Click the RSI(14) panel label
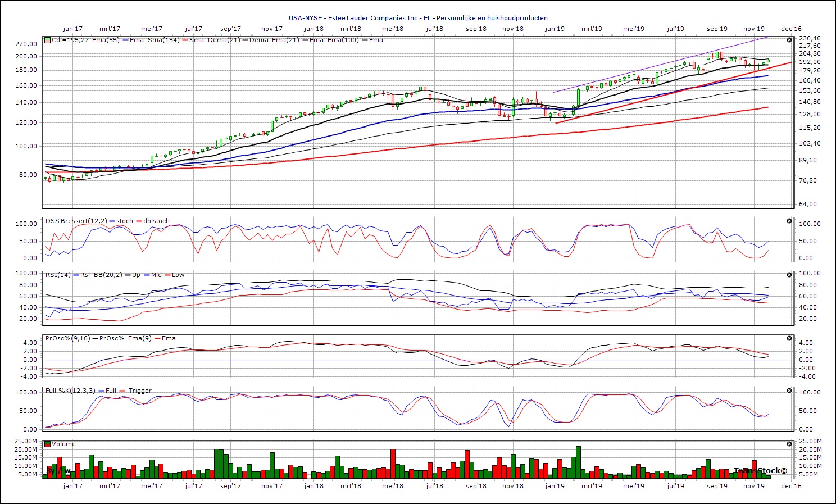This screenshot has width=836, height=504. (58, 275)
